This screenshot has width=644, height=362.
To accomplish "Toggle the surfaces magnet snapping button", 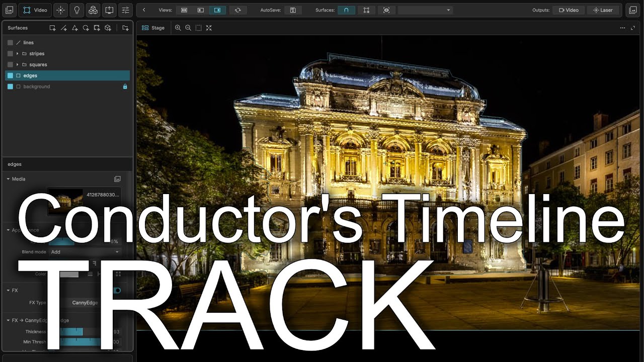I will pyautogui.click(x=346, y=10).
